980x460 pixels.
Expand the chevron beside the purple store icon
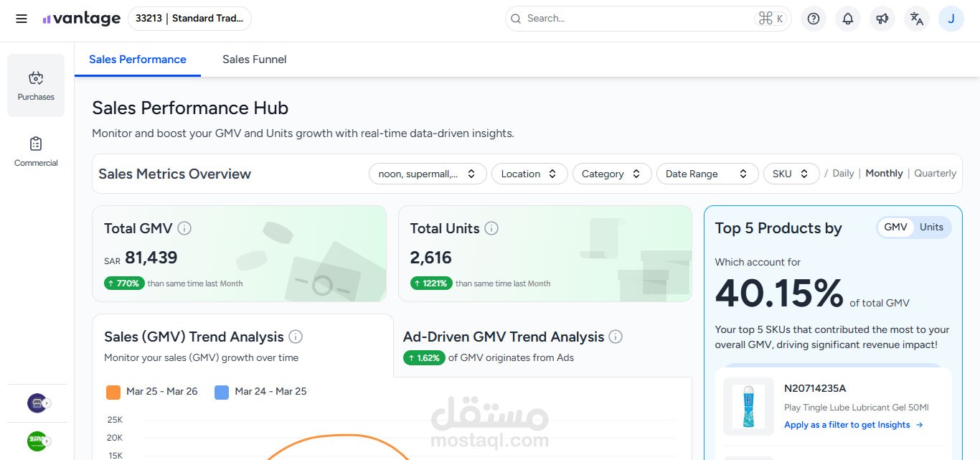(x=47, y=403)
